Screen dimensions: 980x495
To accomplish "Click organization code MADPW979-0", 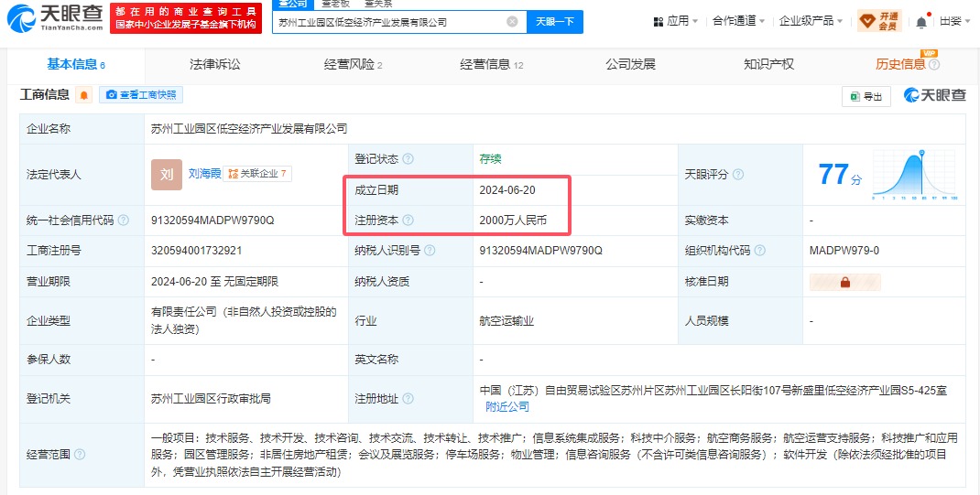I will coord(844,251).
